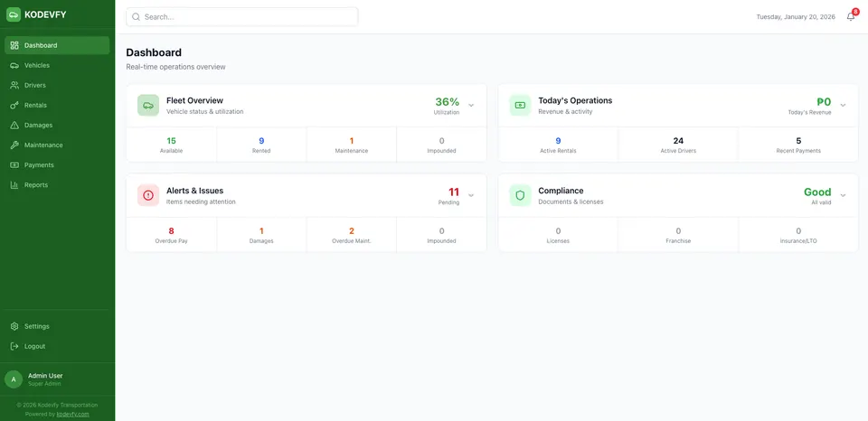This screenshot has height=421, width=868.
Task: Click the 0 Impounded stat in Alerts & Issues
Action: click(x=442, y=235)
